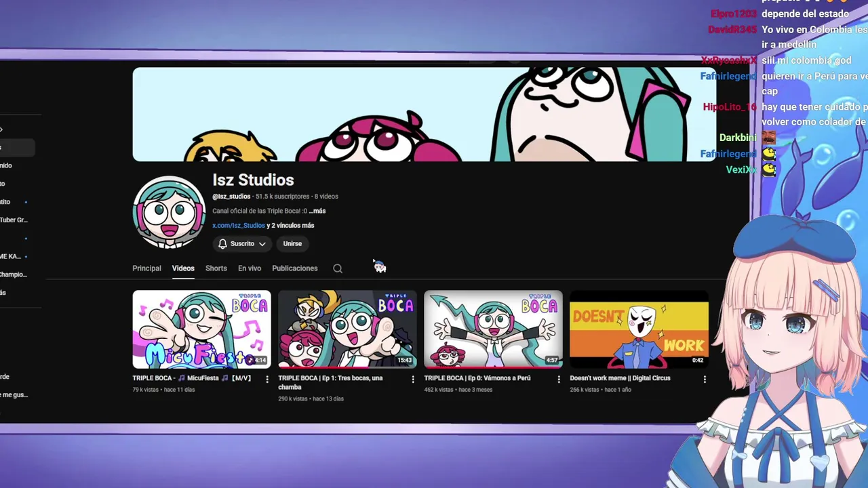Click '51.5 k suscriptores' count text
868x488 pixels.
point(282,197)
